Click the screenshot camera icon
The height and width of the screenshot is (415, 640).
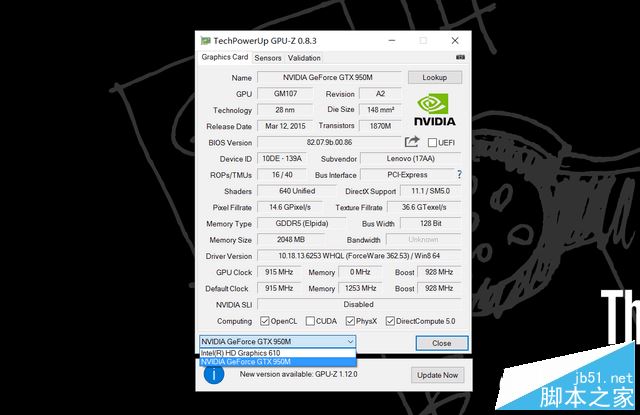tap(460, 58)
